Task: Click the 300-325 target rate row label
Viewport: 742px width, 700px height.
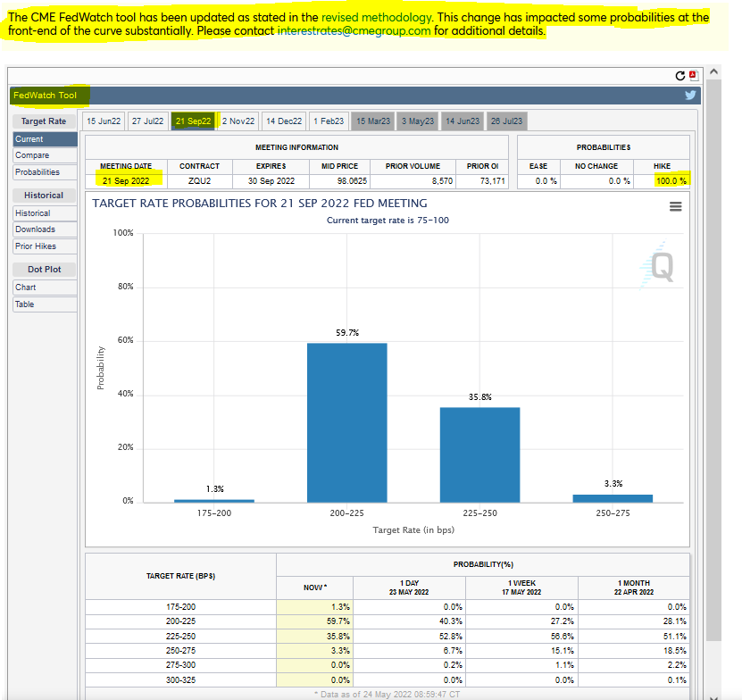Action: (x=180, y=680)
